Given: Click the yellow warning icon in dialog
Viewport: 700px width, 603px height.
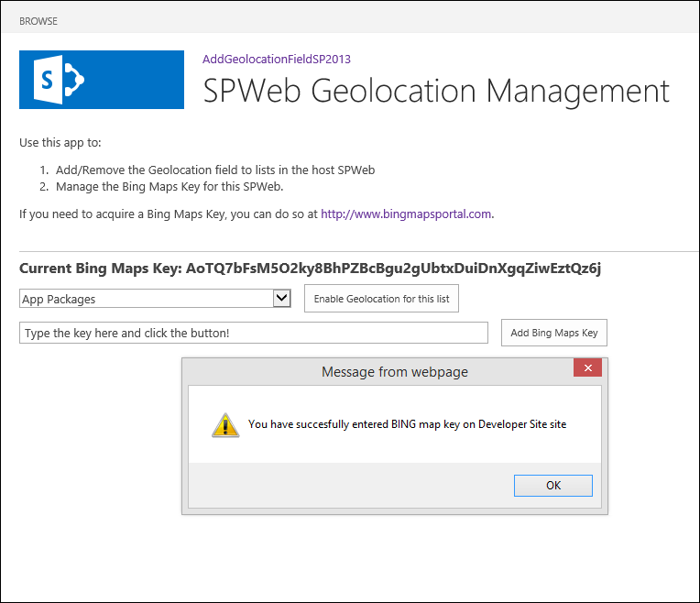Looking at the screenshot, I should click(x=225, y=425).
